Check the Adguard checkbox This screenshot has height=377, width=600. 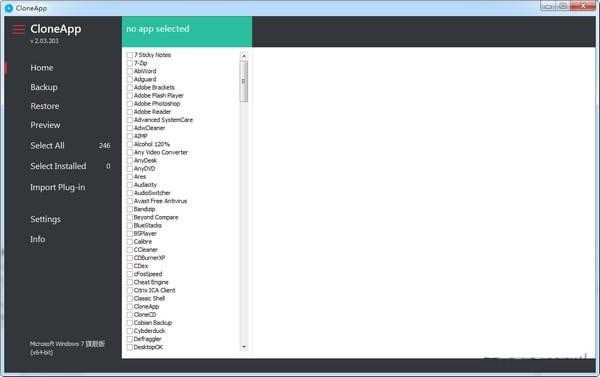coord(130,79)
